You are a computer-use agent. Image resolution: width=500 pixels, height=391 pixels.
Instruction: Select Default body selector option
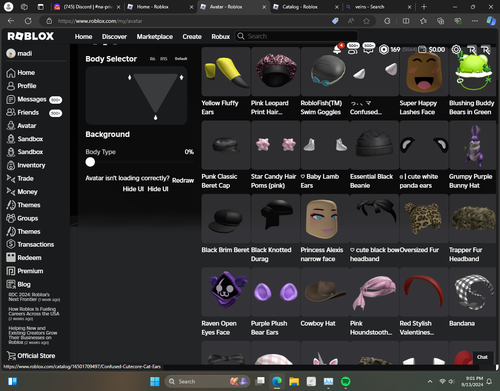181,59
